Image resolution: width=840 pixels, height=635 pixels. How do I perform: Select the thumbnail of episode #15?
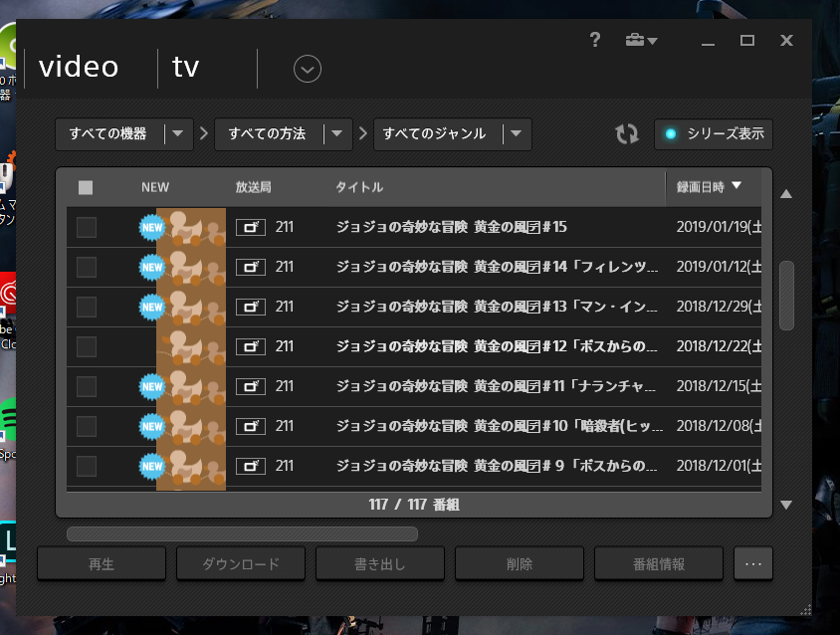coord(191,227)
